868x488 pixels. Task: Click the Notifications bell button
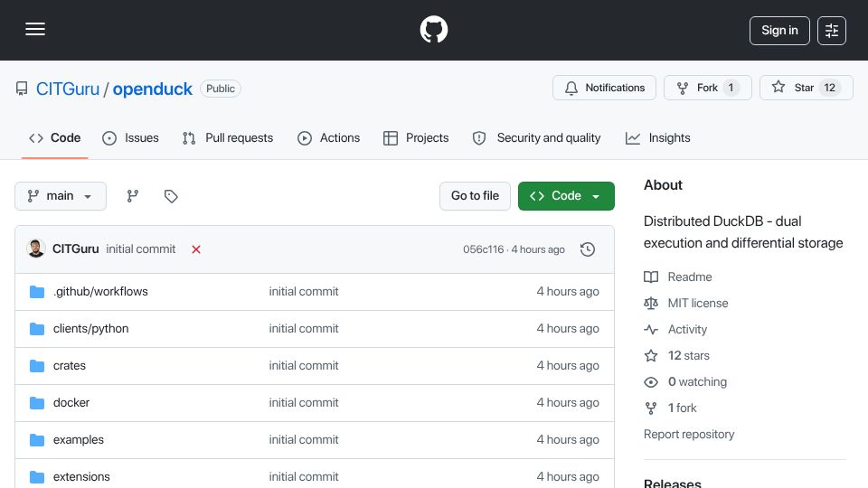(604, 88)
